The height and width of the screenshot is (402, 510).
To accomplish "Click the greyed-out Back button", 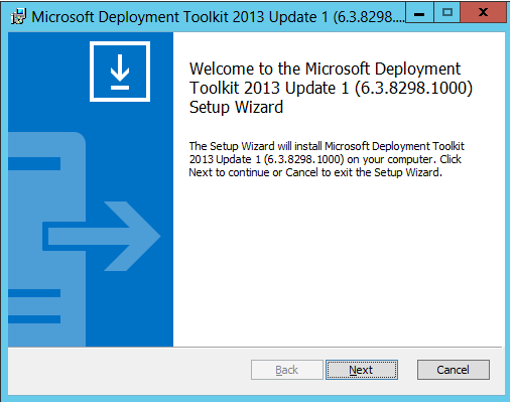I will click(x=287, y=370).
